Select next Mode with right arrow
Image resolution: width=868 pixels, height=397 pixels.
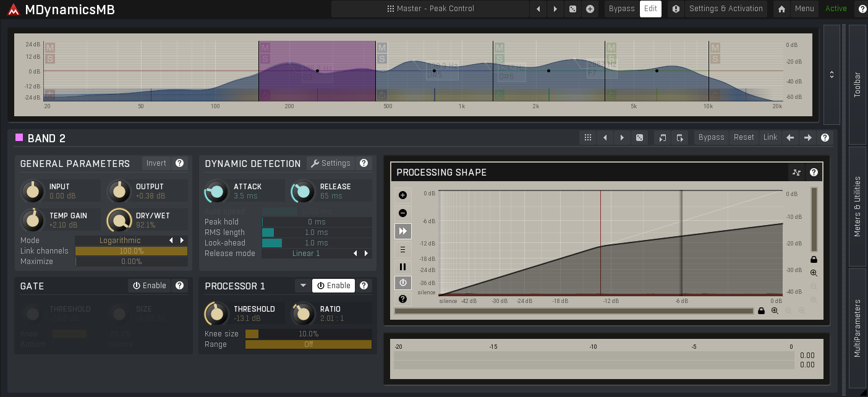click(182, 241)
